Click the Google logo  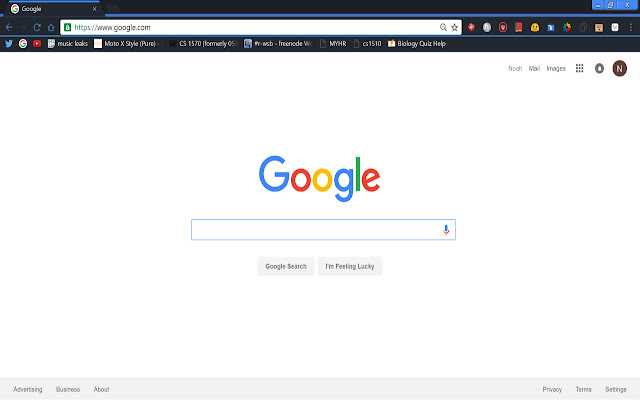coord(320,178)
